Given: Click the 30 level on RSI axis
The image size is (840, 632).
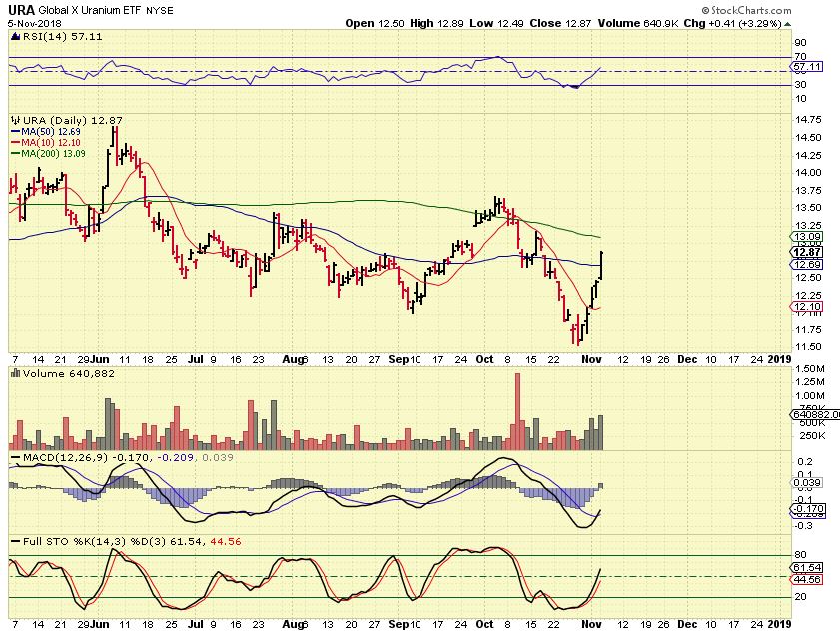Looking at the screenshot, I should tap(801, 85).
